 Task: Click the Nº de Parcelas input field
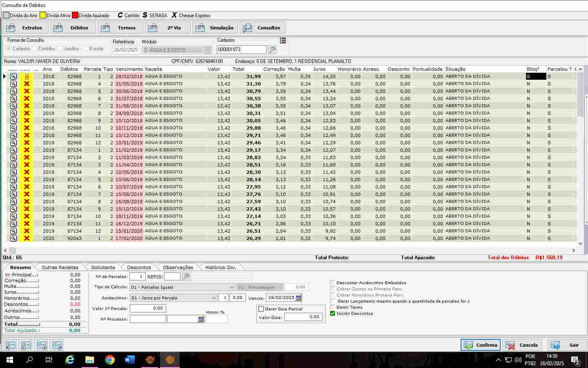point(137,277)
